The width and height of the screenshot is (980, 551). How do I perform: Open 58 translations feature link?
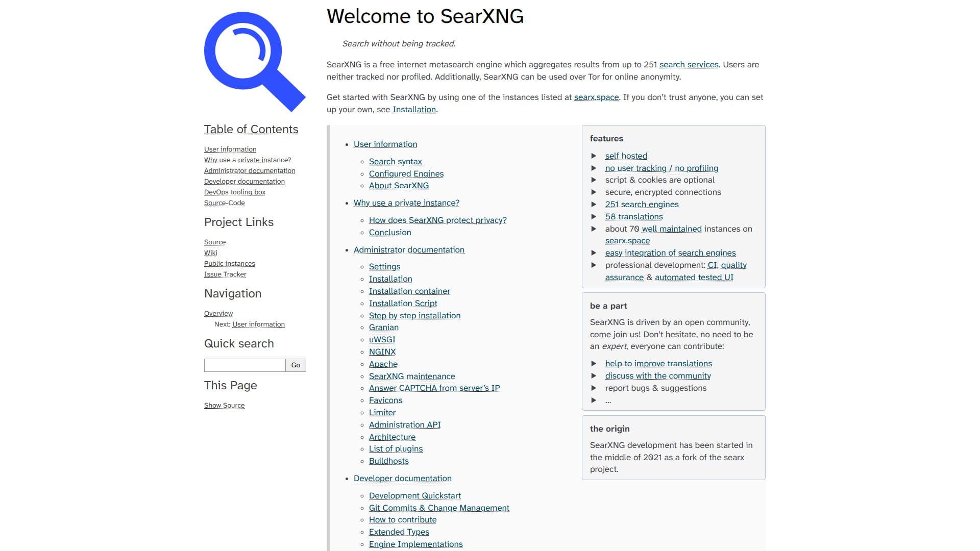634,217
